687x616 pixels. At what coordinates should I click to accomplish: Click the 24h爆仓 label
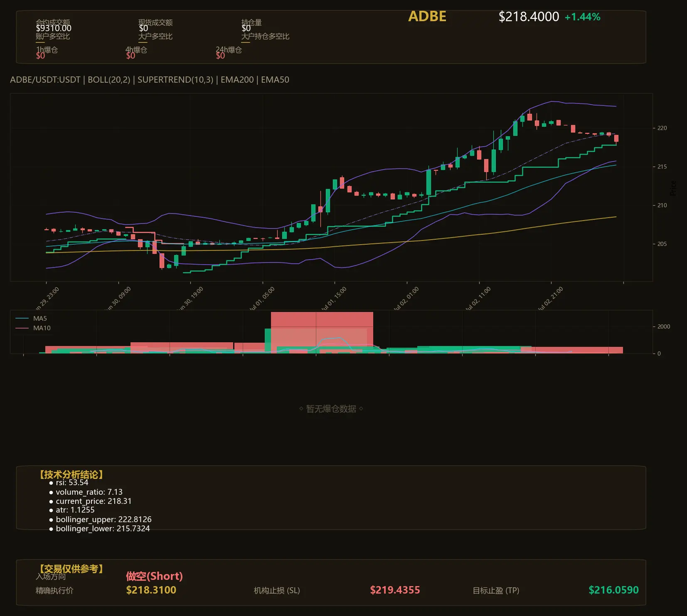coord(229,50)
